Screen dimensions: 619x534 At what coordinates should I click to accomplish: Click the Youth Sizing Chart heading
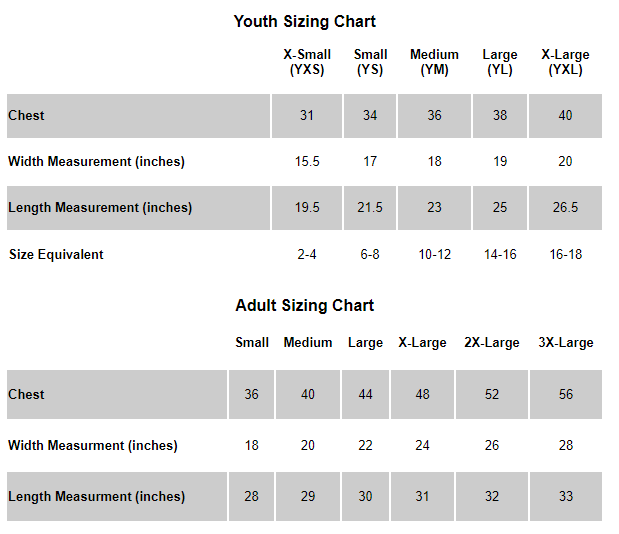click(304, 22)
